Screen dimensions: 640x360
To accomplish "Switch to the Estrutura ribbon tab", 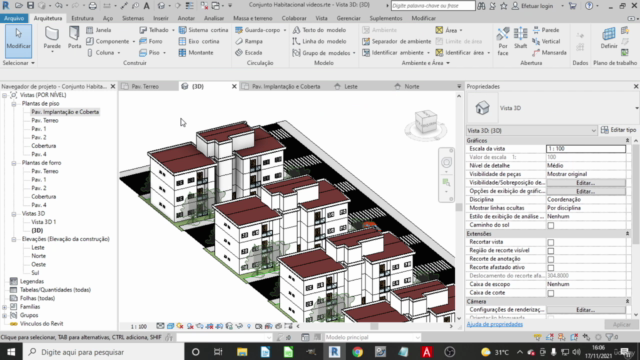I will click(x=82, y=18).
